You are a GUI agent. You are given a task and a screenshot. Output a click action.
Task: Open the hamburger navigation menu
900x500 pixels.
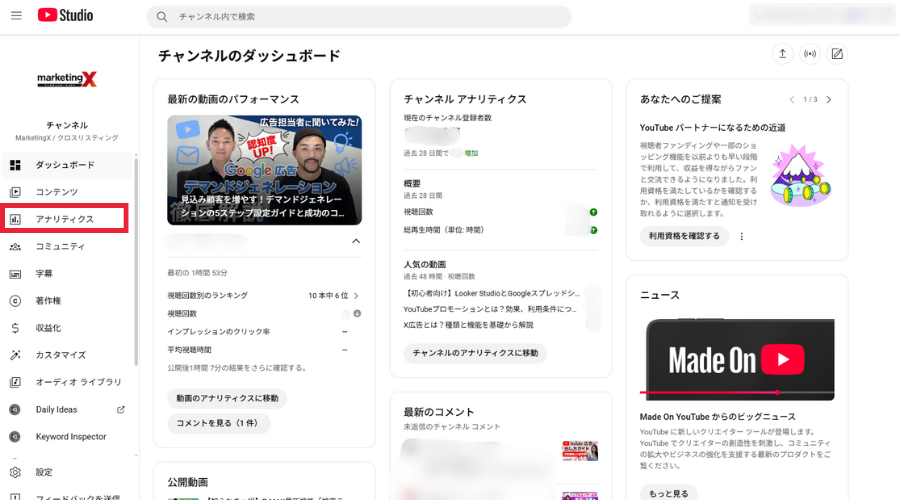(16, 15)
